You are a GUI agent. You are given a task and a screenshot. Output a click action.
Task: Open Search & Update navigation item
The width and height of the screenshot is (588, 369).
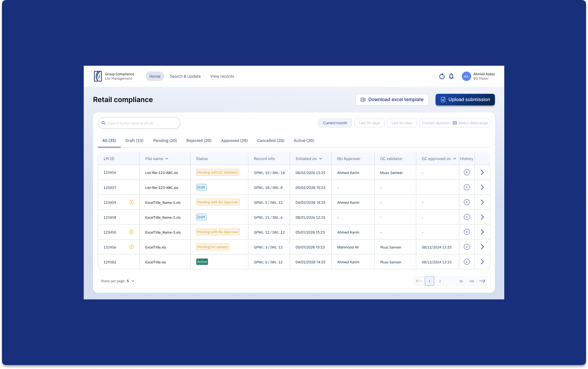click(x=185, y=76)
